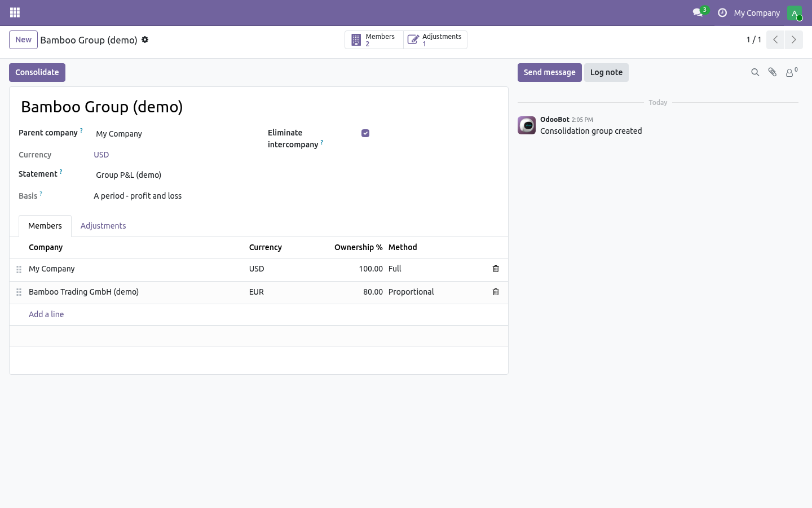Click the OdooBot avatar in the chatter

point(527,125)
